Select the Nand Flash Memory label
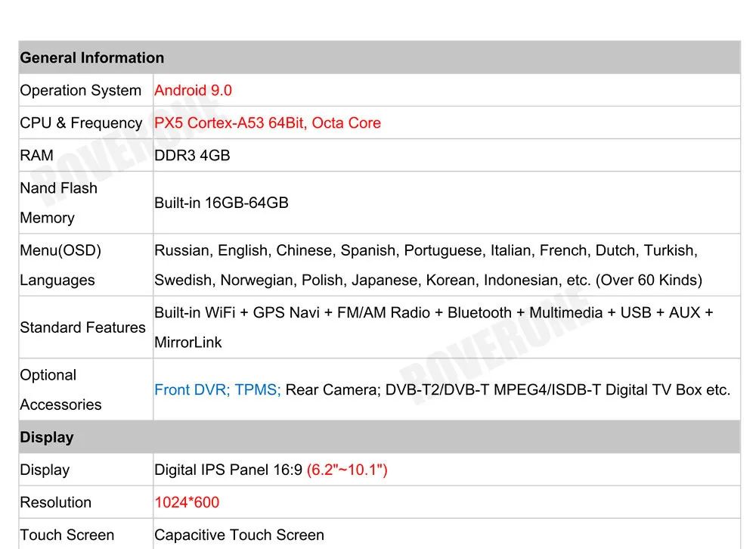The height and width of the screenshot is (549, 756). coord(58,203)
